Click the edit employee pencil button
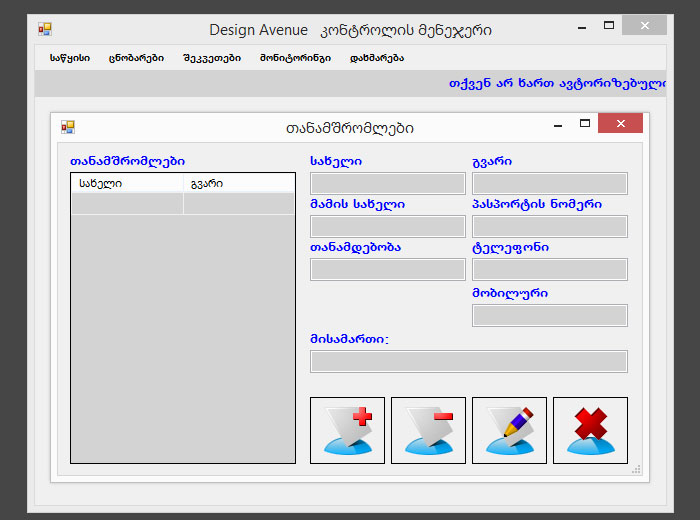The width and height of the screenshot is (700, 520). point(509,430)
